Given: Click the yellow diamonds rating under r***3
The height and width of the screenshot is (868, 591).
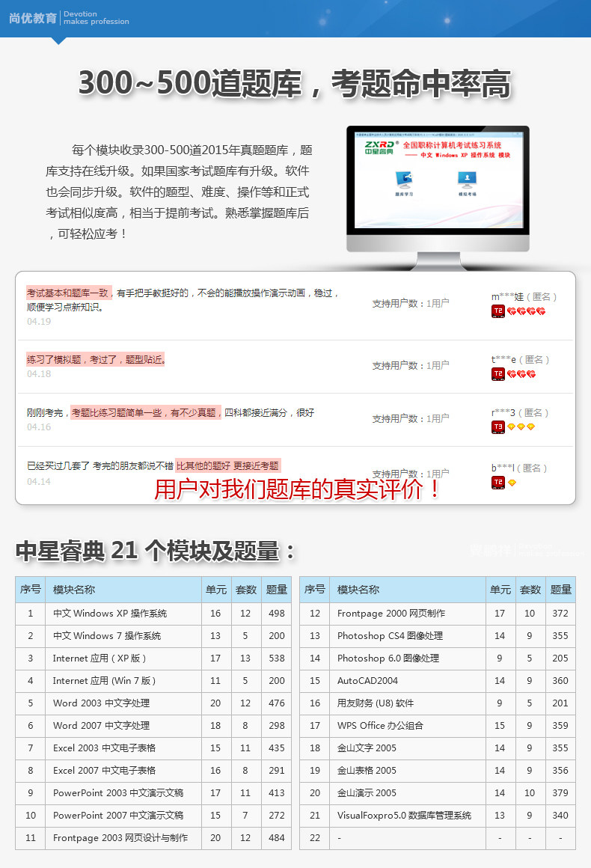Looking at the screenshot, I should tap(521, 427).
